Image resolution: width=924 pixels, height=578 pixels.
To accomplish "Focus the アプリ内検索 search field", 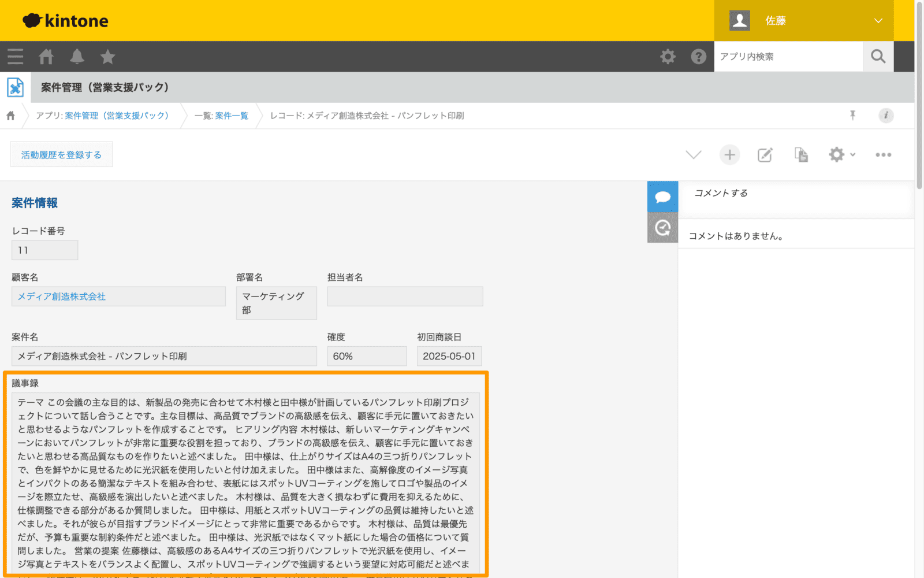I will point(788,57).
